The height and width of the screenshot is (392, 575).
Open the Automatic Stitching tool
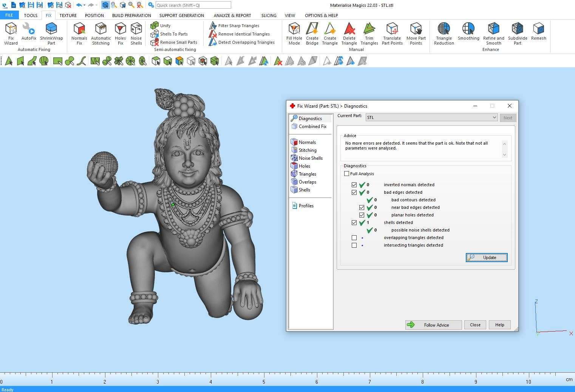[101, 33]
